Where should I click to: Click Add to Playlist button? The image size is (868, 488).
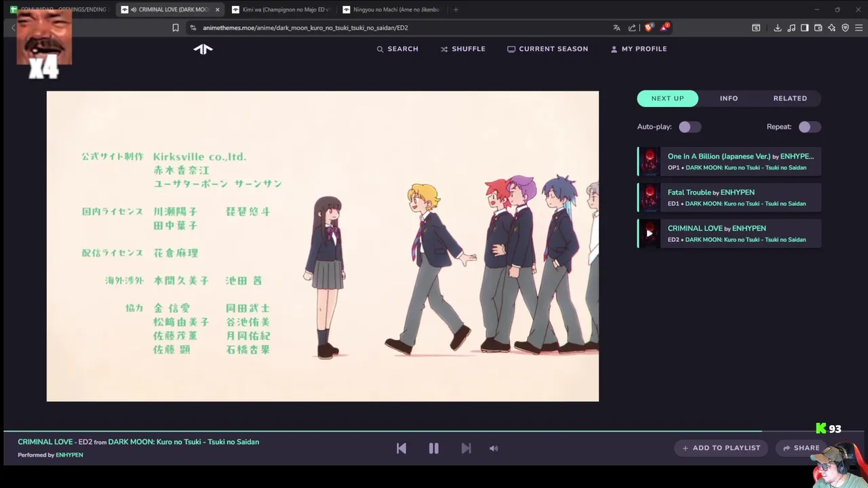point(722,448)
